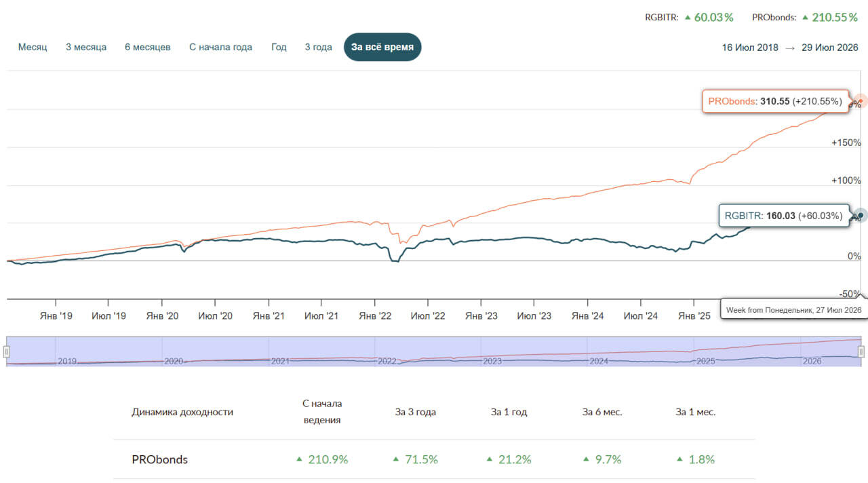The width and height of the screenshot is (868, 483).
Task: Click the PRObonds legend label at top
Action: click(774, 18)
